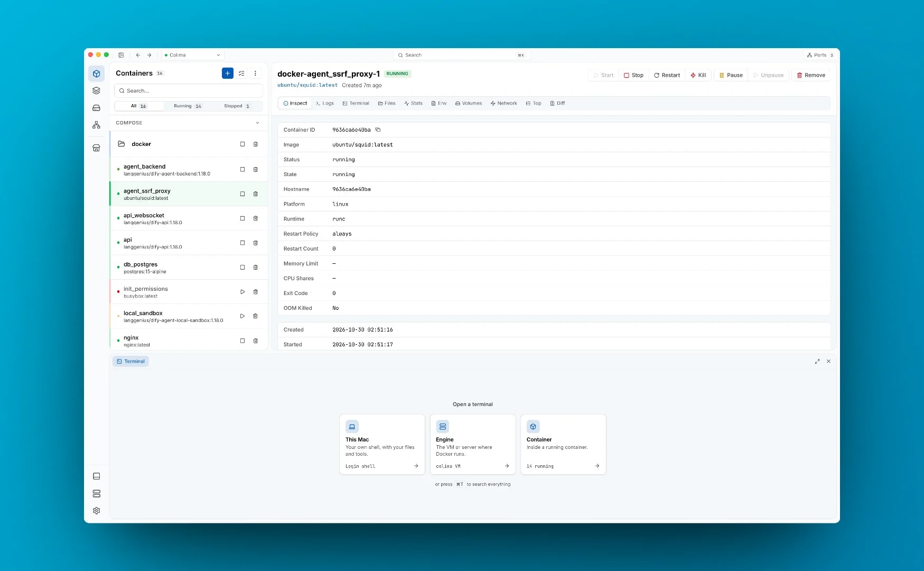The image size is (924, 571).
Task: Delete the db_postgres container
Action: pyautogui.click(x=256, y=268)
